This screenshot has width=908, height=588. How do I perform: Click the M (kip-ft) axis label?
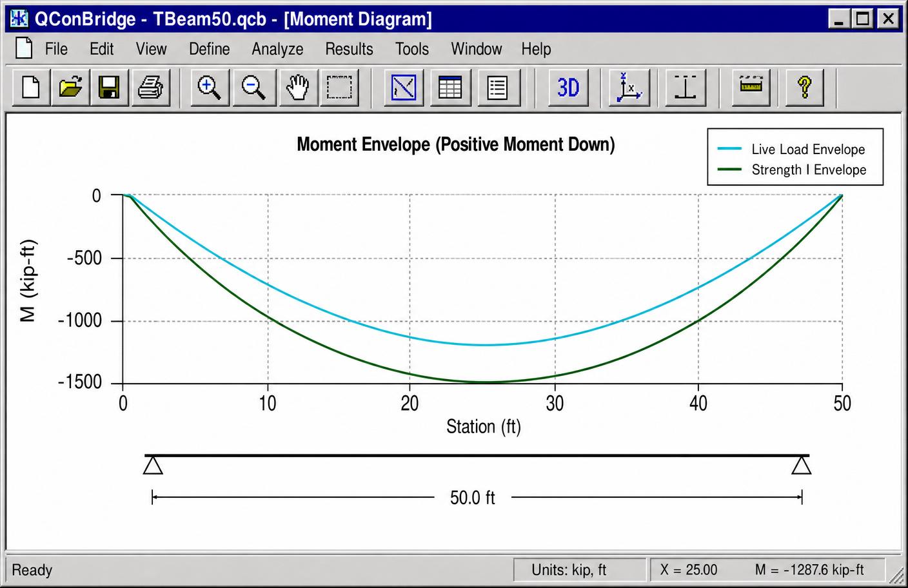click(x=28, y=280)
